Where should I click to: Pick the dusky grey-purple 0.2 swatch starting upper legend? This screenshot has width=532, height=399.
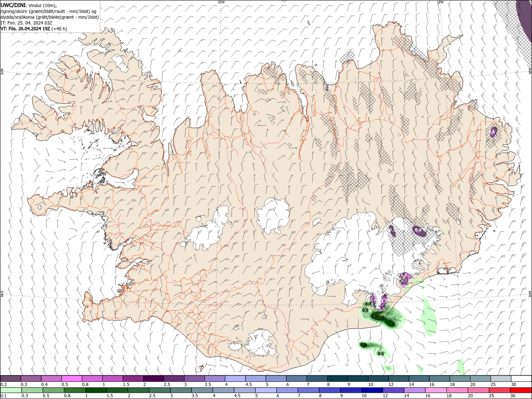pyautogui.click(x=11, y=379)
